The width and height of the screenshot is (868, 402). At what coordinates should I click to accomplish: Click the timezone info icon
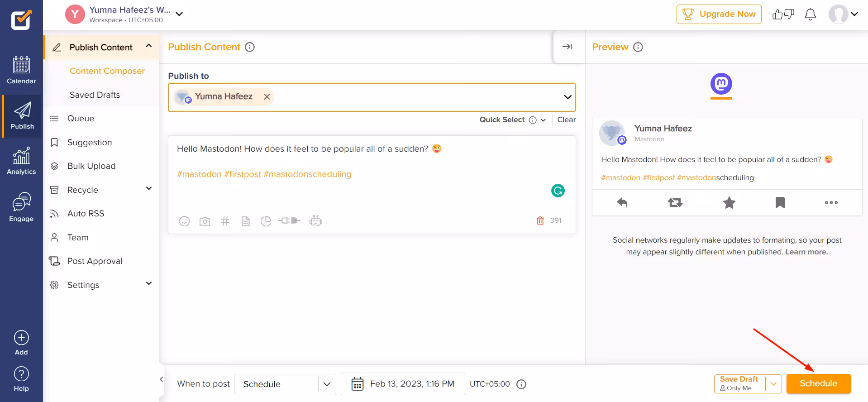click(x=521, y=384)
